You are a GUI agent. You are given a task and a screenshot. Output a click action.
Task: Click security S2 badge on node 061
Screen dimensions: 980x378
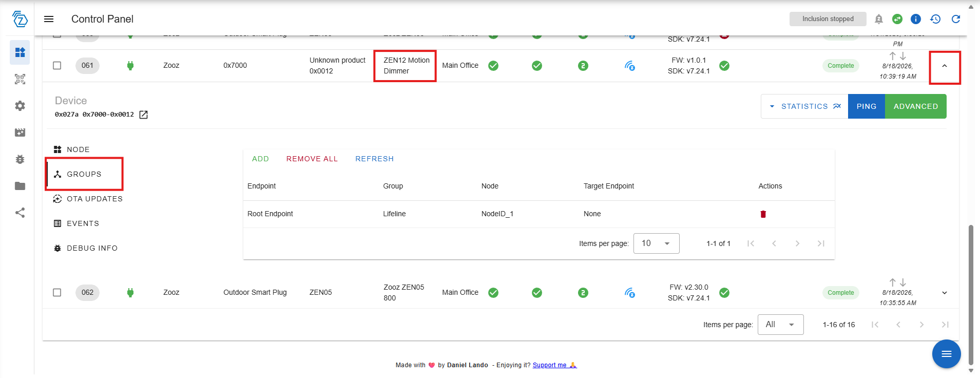(x=583, y=66)
